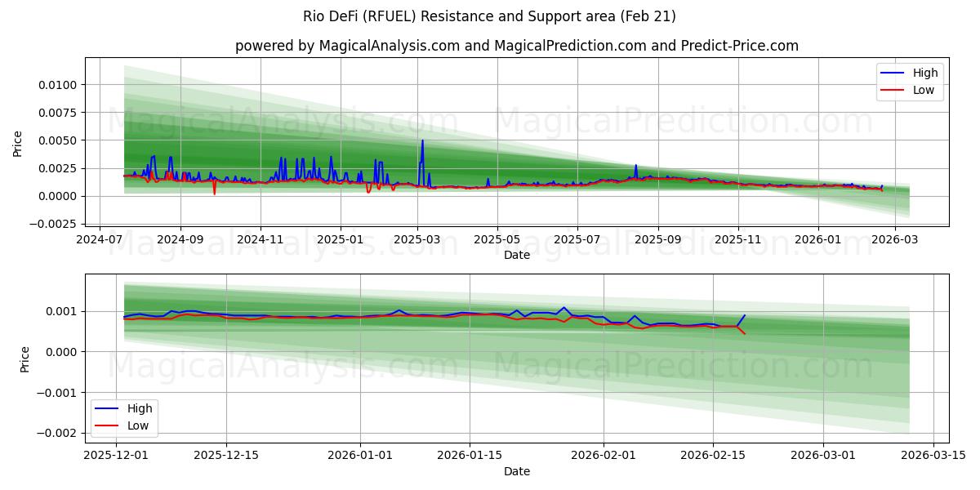Click the '2026-03-01' x-axis tick label

[x=823, y=456]
